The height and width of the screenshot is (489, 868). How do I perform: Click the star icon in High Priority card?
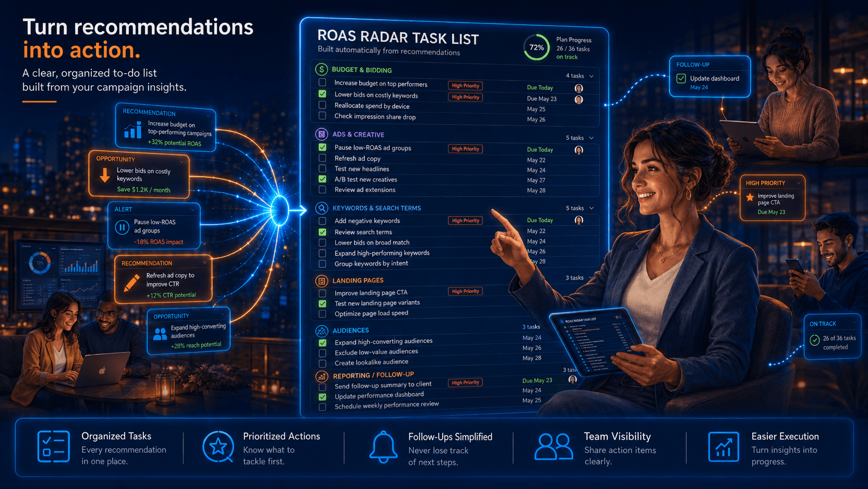pos(750,197)
